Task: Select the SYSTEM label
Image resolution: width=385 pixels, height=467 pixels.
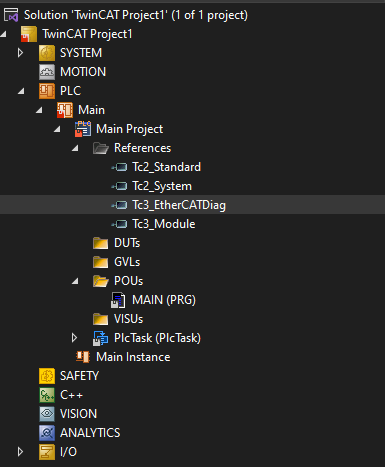Action: [x=81, y=53]
